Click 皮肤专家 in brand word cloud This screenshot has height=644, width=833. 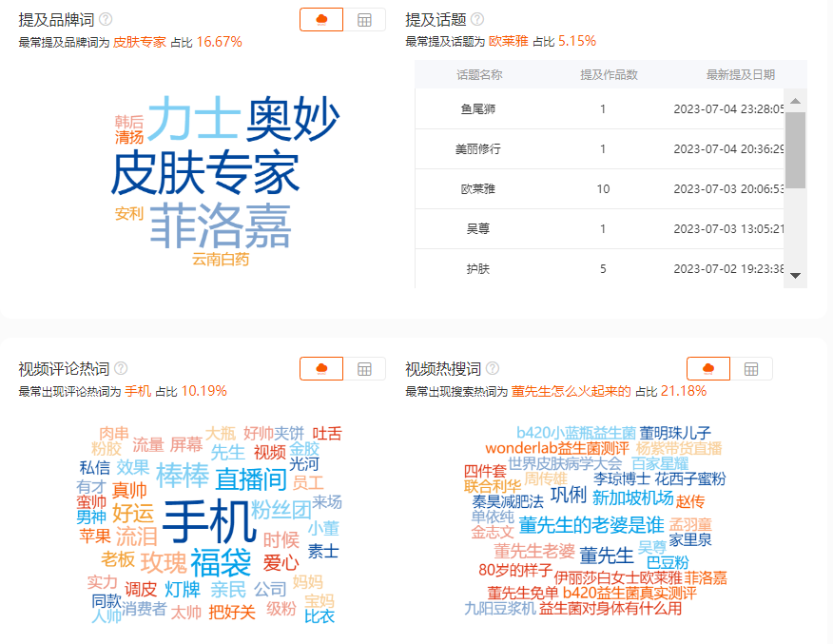click(x=205, y=172)
